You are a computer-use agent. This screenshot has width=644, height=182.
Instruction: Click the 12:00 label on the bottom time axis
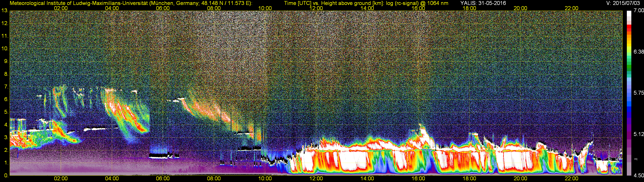point(316,179)
